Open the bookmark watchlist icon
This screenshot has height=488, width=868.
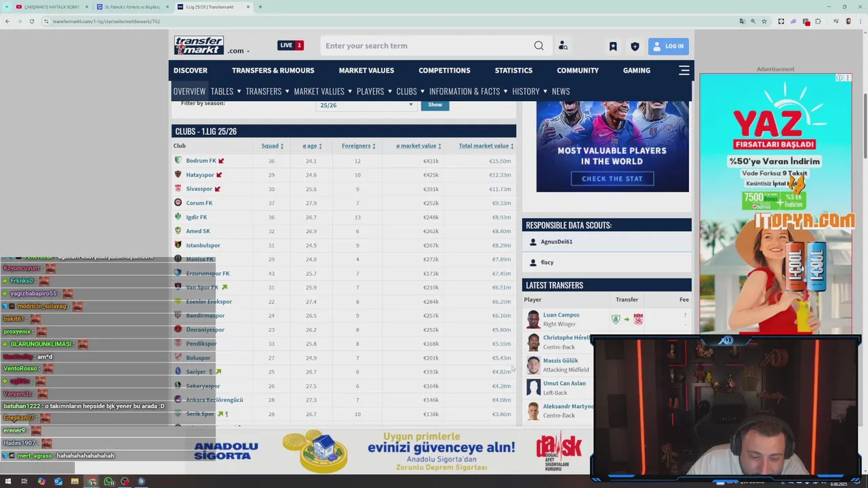tap(613, 46)
